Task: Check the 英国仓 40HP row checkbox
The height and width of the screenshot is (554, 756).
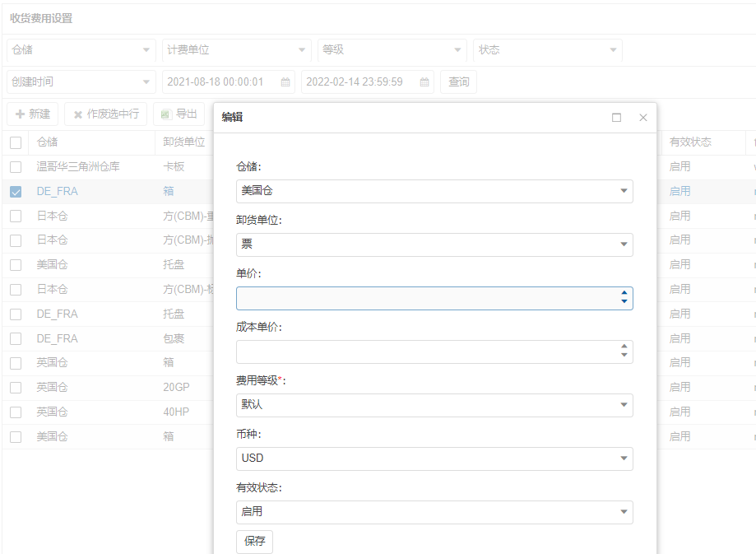Action: 16,412
